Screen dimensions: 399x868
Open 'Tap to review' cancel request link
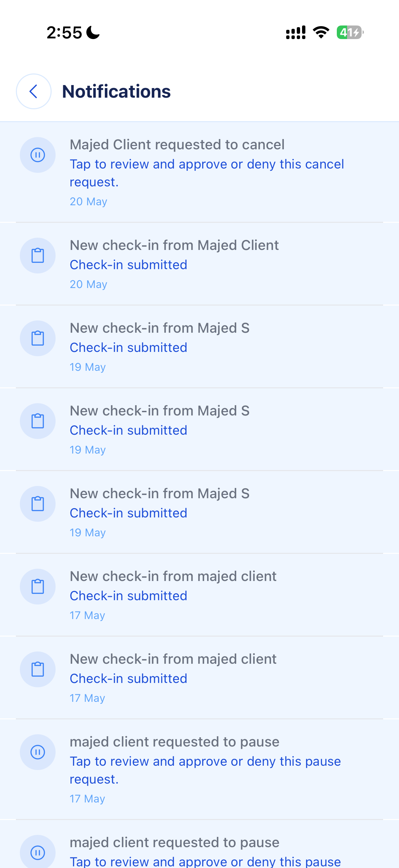[207, 173]
